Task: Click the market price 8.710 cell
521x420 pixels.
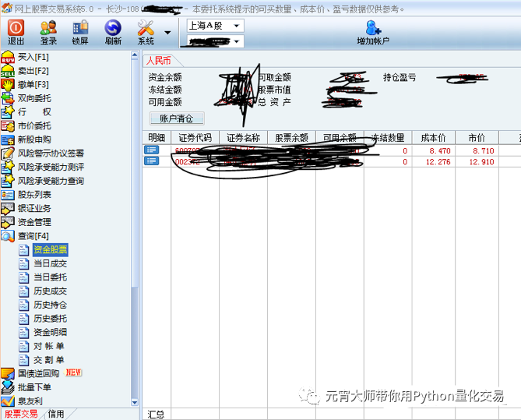Action: point(484,151)
